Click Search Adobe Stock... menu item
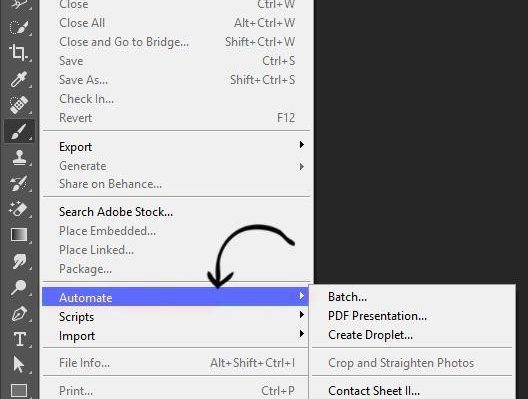 tap(116, 212)
